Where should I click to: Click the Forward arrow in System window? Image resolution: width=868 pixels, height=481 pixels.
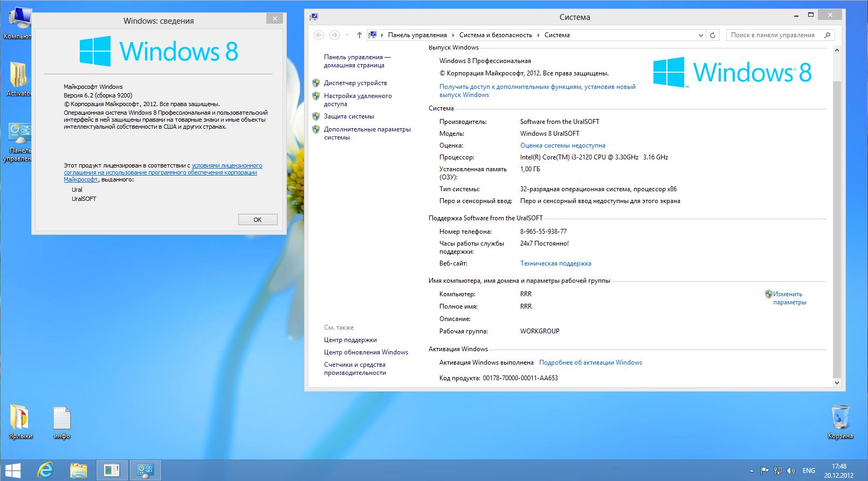point(334,35)
